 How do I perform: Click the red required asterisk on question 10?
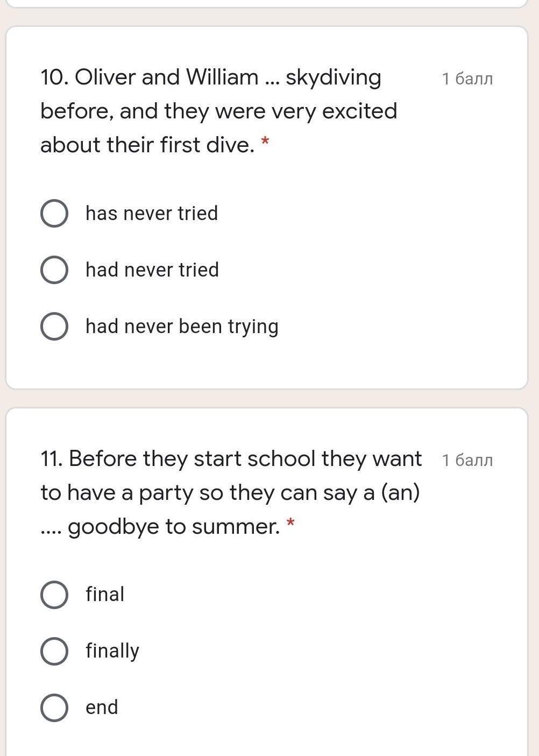[265, 143]
